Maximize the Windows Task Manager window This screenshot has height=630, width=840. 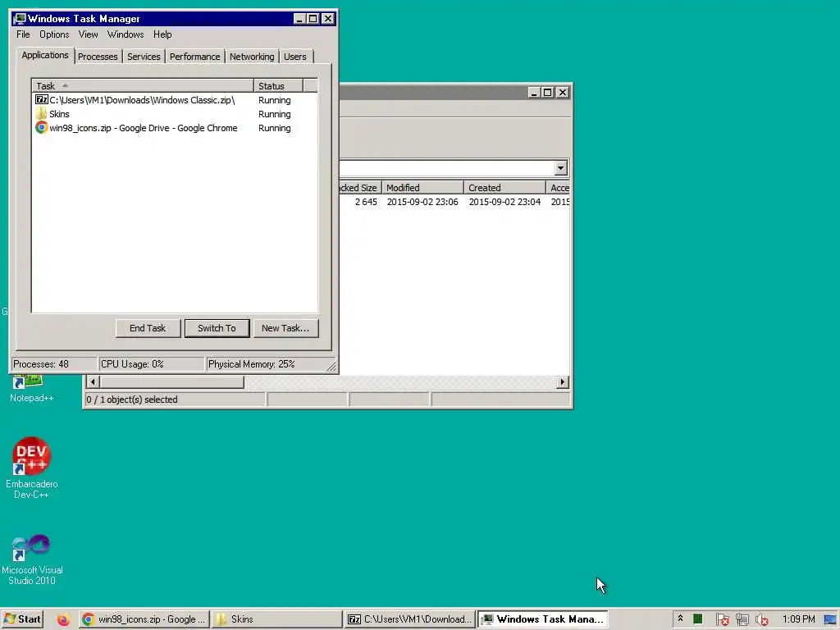pos(313,19)
